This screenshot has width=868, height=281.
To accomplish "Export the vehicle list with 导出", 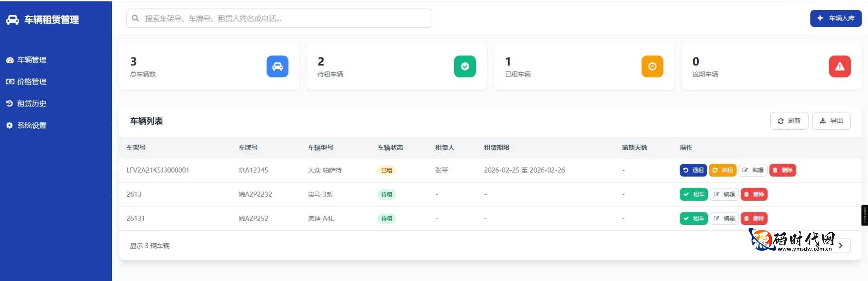I will pyautogui.click(x=831, y=121).
